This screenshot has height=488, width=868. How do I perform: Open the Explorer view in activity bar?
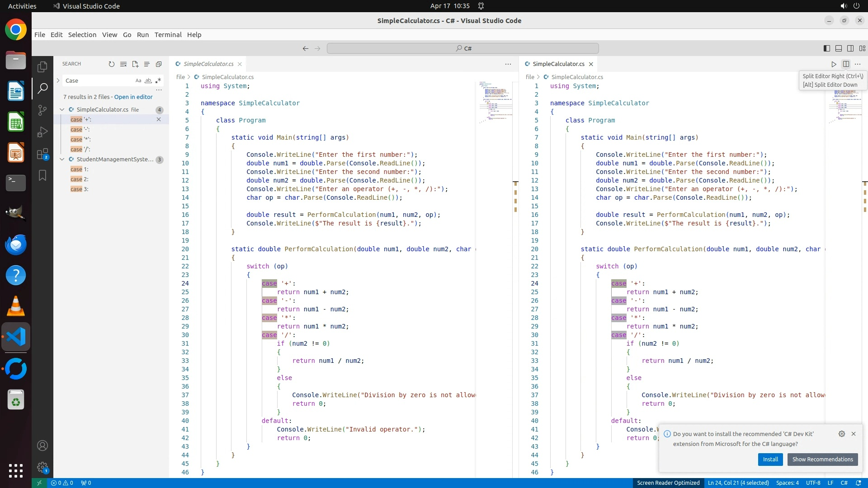coord(42,67)
